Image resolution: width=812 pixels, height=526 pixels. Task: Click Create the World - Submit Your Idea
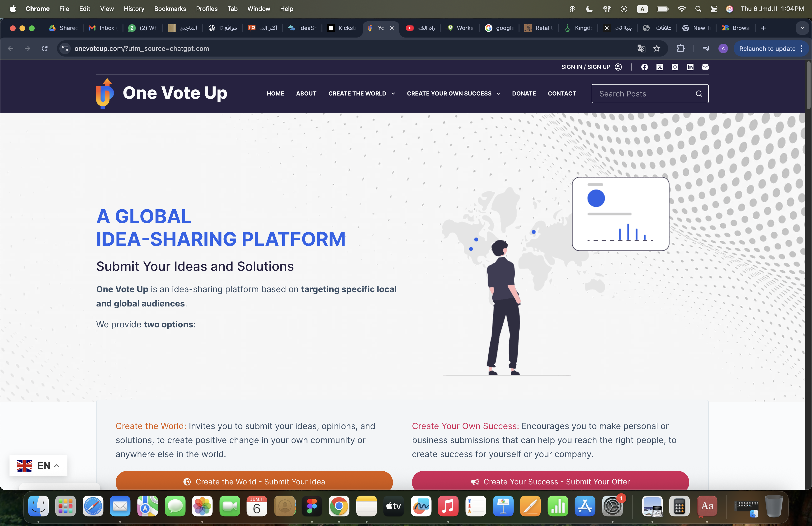(254, 481)
